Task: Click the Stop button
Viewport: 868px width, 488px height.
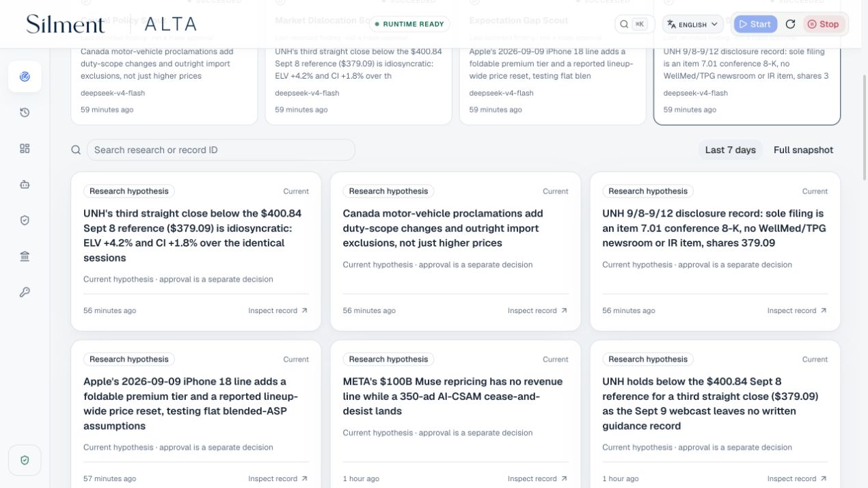Action: tap(823, 24)
